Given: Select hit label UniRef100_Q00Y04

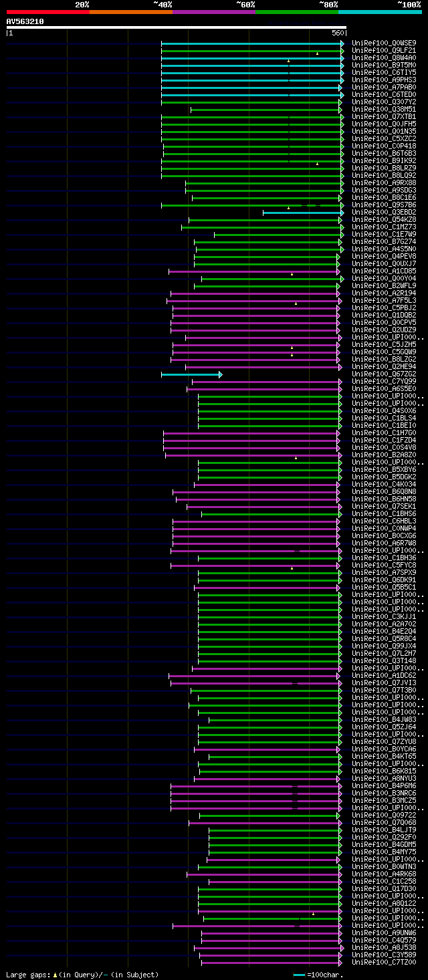Looking at the screenshot, I should pos(384,278).
